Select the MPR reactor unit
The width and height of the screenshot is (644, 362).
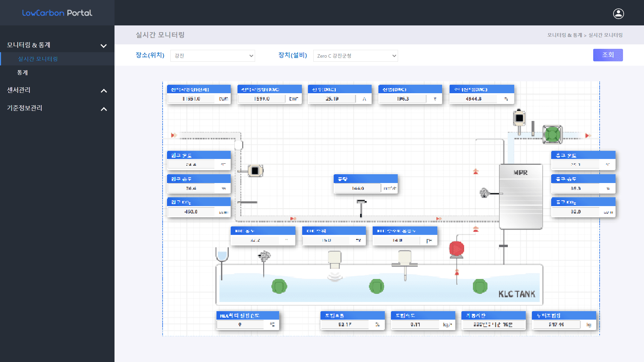point(521,197)
